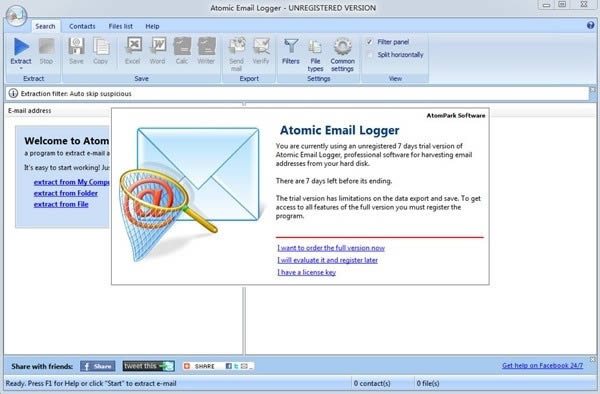Click extract from My Computer link
Viewport: 600px width, 394px height.
point(72,182)
